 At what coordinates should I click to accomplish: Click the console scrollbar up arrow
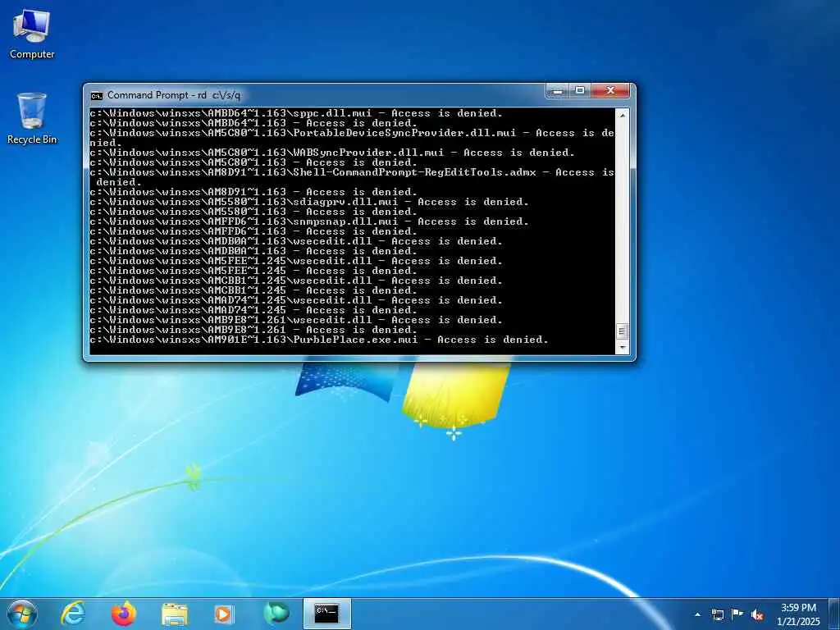point(622,115)
